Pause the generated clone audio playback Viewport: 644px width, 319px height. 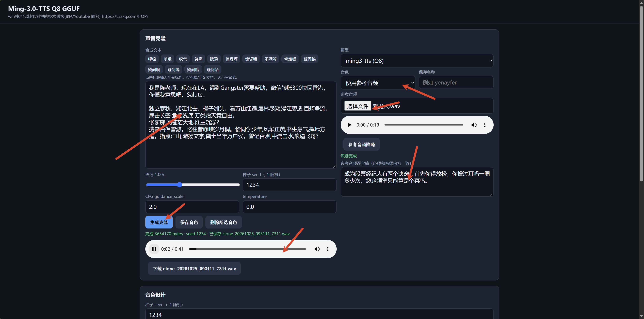[154, 249]
